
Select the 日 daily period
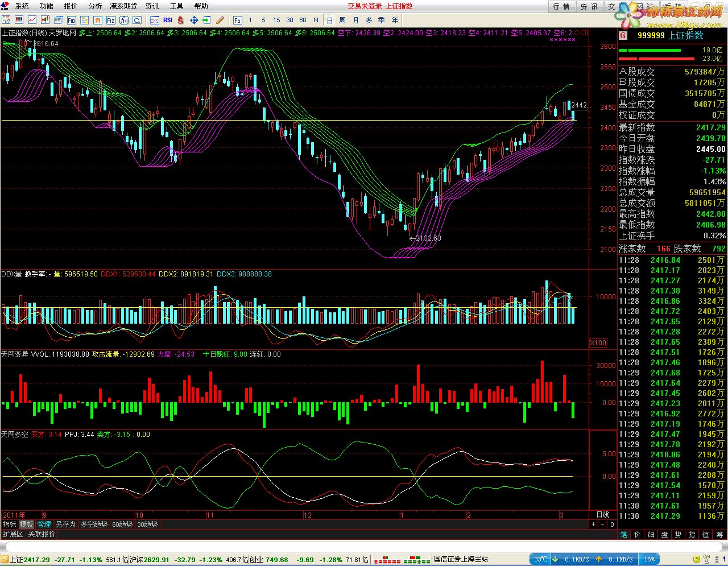point(329,20)
